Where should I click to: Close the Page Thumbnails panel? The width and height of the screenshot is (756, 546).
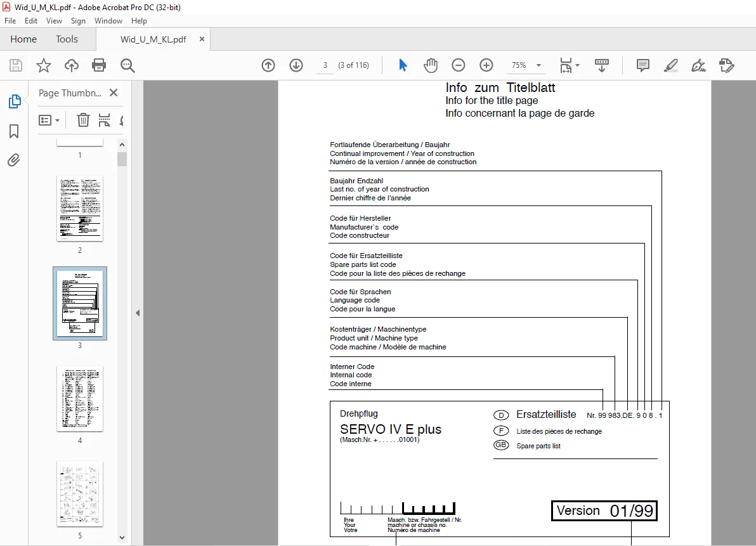[x=114, y=93]
